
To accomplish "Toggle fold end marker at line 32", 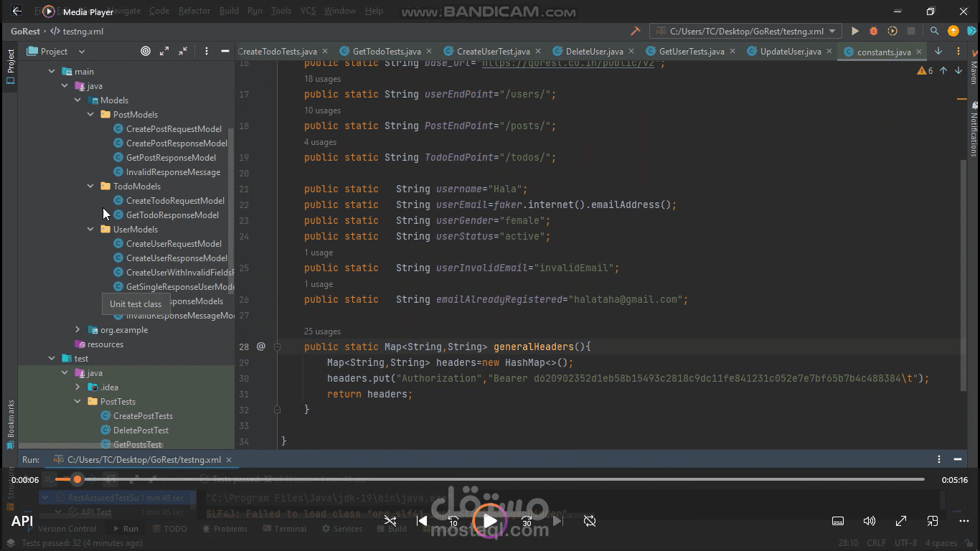I will point(278,410).
